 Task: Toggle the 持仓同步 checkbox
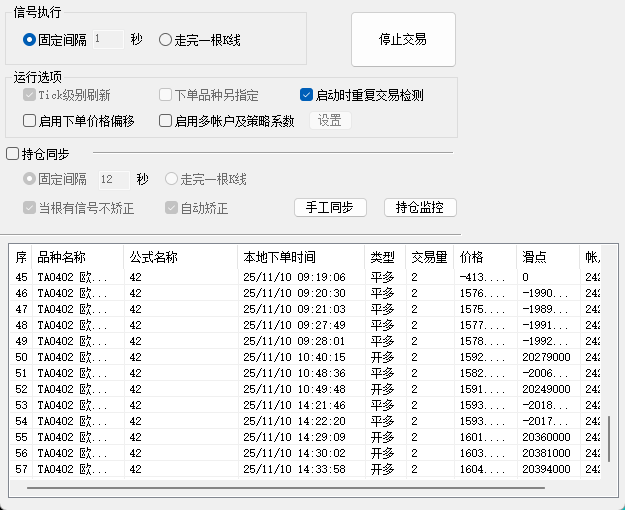[x=13, y=154]
